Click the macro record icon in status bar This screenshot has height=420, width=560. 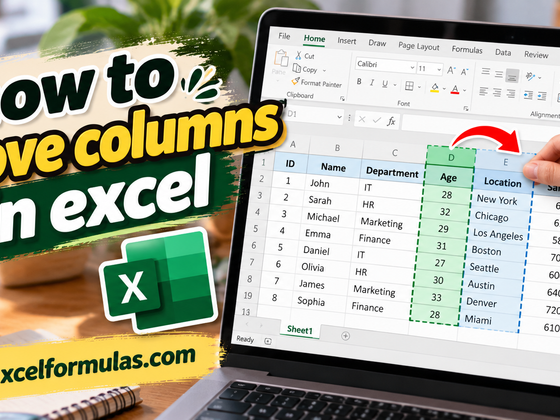(x=268, y=341)
